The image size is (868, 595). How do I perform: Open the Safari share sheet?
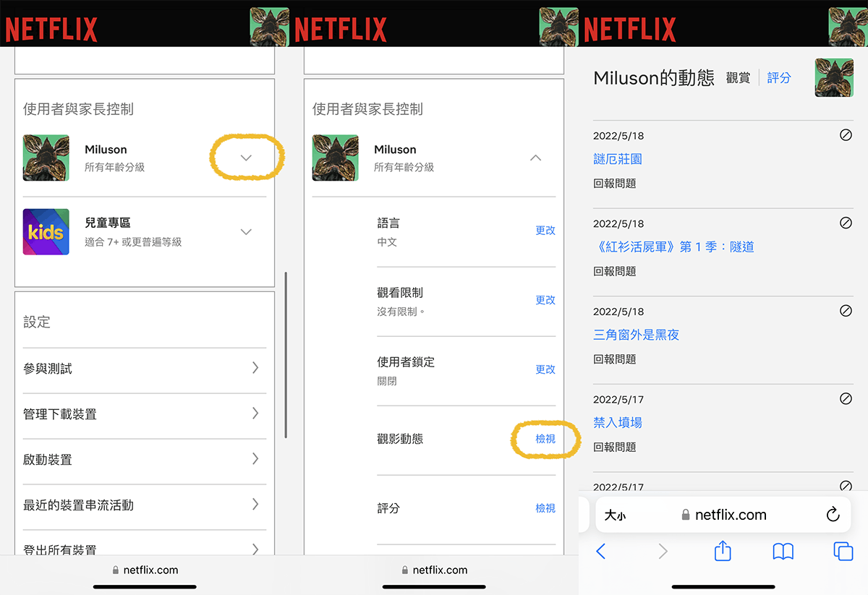tap(723, 551)
